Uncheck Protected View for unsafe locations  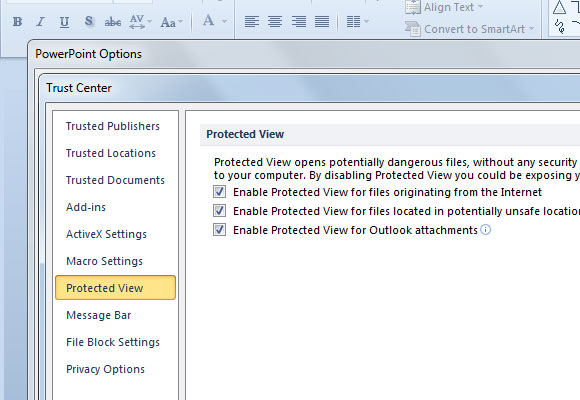click(x=219, y=211)
